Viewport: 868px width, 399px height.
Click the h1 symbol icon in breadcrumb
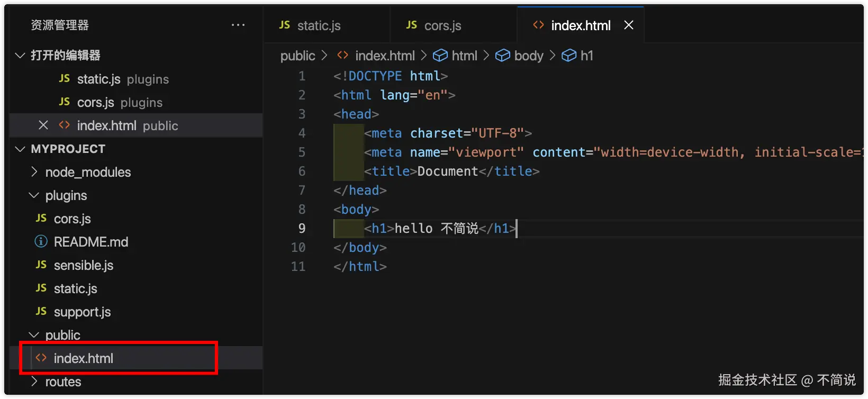coord(569,56)
